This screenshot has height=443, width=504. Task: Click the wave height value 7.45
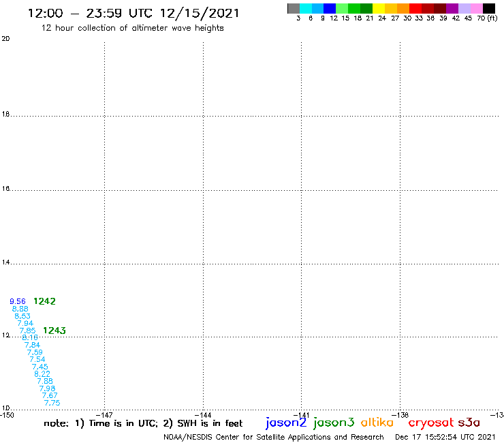tap(40, 367)
